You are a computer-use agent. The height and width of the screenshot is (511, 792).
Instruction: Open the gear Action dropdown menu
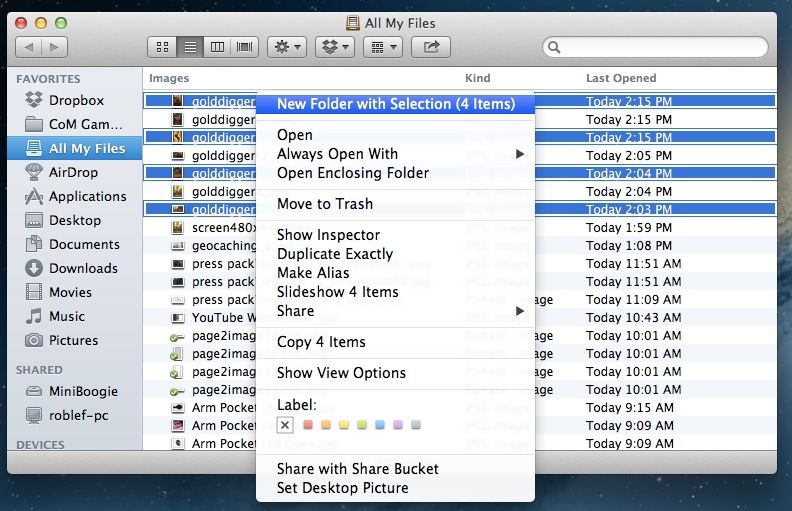(287, 47)
